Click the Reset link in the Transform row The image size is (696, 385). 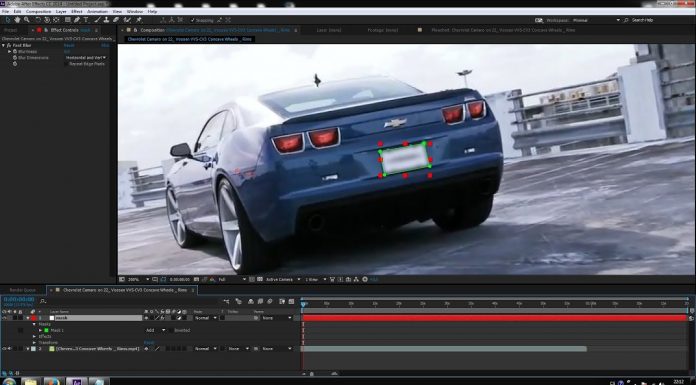click(x=149, y=343)
